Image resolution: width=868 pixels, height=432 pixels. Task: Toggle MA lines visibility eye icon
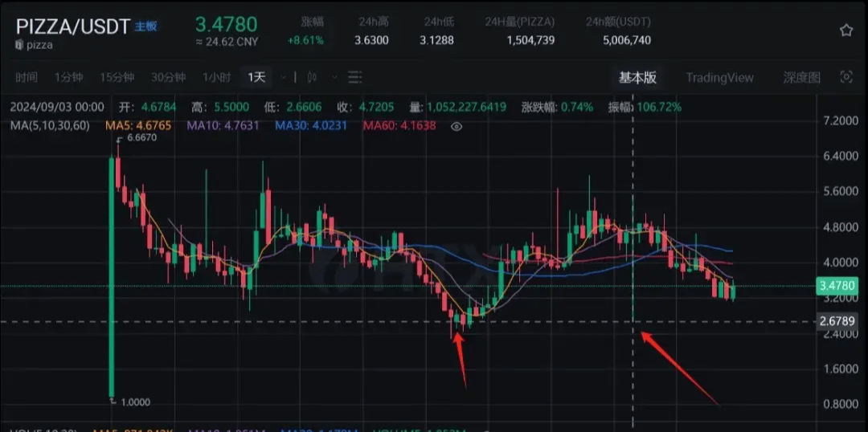coord(457,126)
